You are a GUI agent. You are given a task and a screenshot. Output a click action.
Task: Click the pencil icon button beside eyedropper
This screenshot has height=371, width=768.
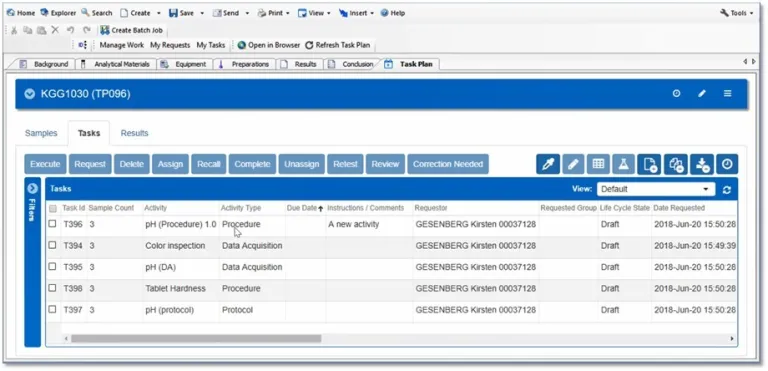tap(573, 164)
